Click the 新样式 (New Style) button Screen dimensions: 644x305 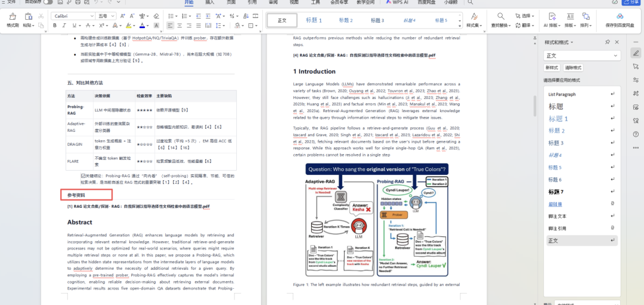click(x=552, y=68)
